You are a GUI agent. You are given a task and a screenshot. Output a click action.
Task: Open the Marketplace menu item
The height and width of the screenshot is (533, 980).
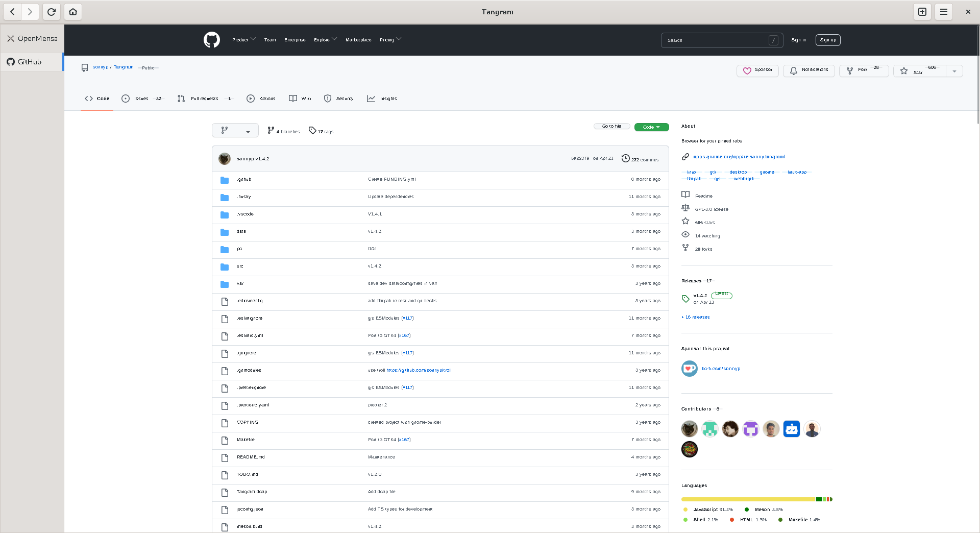tap(358, 40)
